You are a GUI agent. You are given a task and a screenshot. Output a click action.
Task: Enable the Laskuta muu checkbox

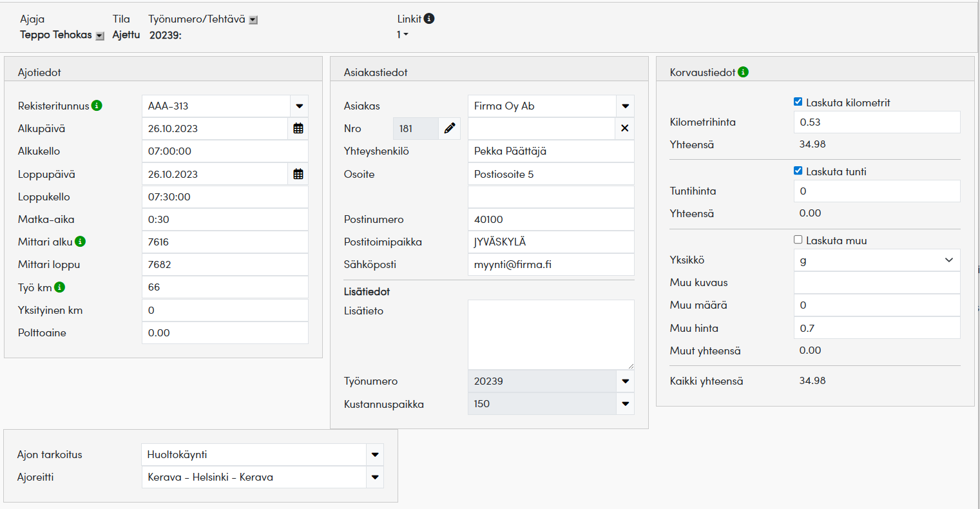tap(798, 240)
